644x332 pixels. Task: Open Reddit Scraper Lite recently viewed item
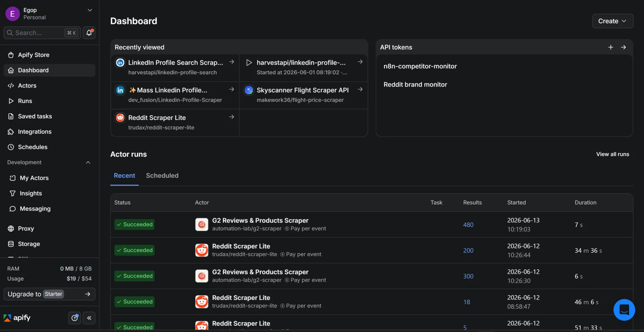[175, 123]
